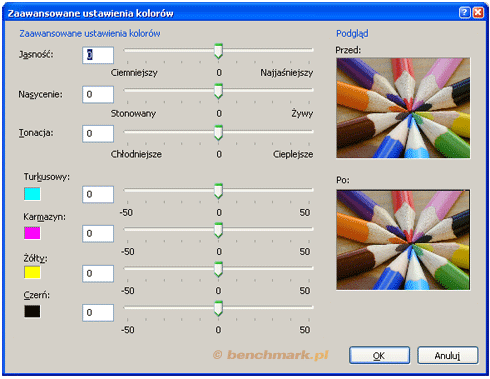Image resolution: width=490 pixels, height=379 pixels.
Task: Click the Czerń slider handle
Action: 218,308
